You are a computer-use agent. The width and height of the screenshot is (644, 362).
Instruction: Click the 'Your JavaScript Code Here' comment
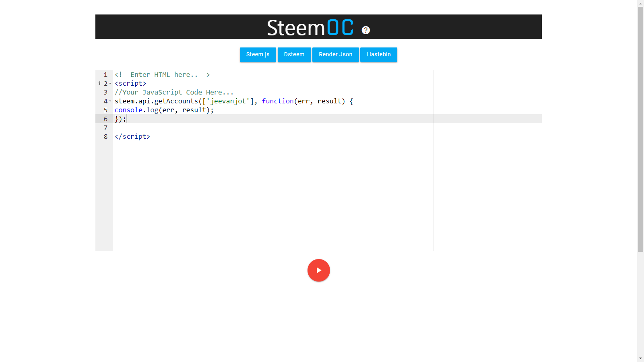coord(174,93)
